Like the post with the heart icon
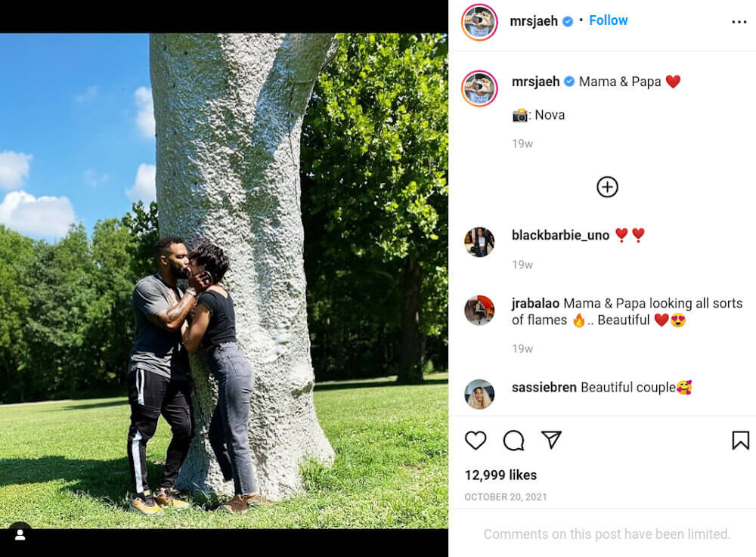Viewport: 756px width, 557px height. 476,441
